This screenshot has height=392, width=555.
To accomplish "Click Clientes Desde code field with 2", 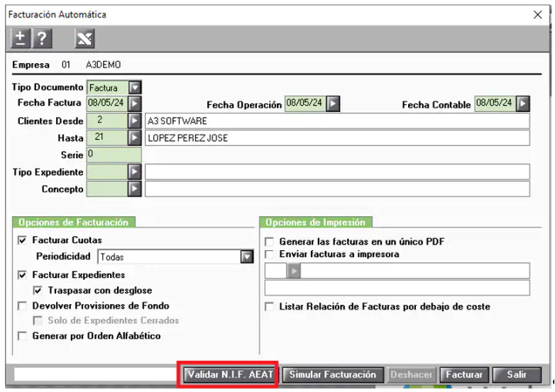I will [x=107, y=121].
